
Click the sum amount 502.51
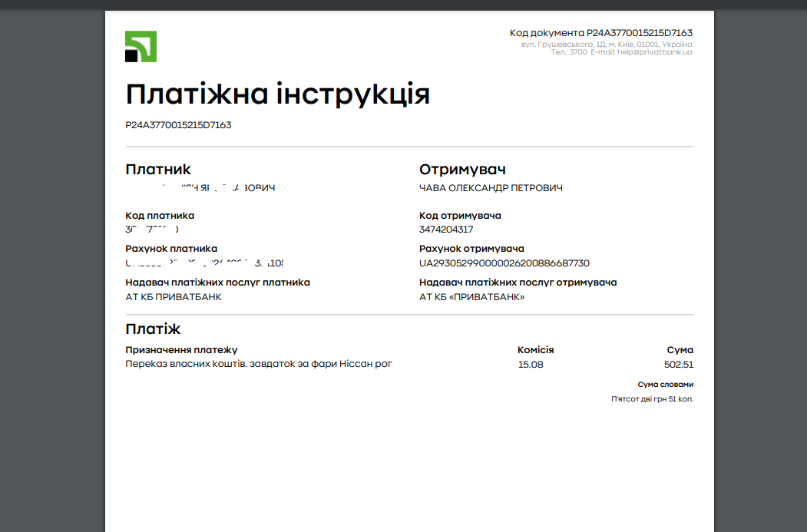pyautogui.click(x=678, y=365)
